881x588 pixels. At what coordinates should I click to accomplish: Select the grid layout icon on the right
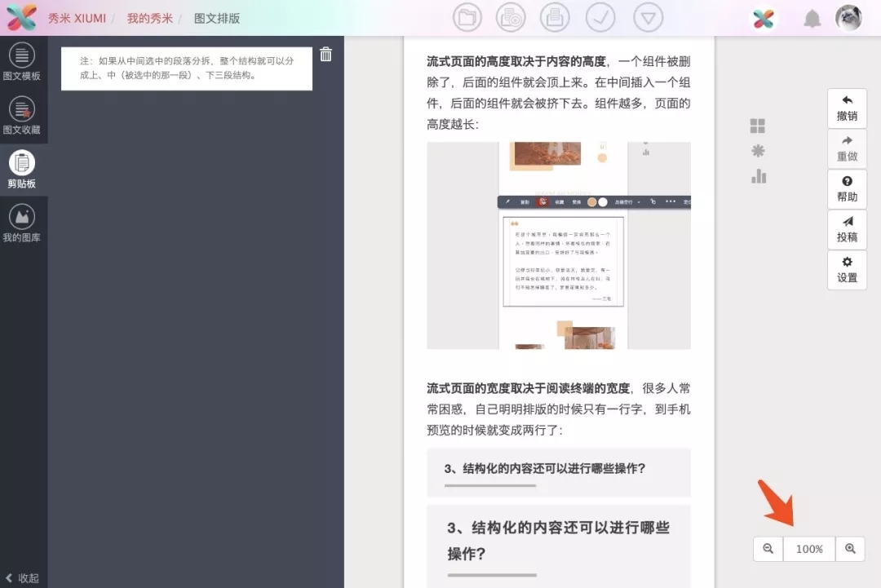(x=758, y=125)
